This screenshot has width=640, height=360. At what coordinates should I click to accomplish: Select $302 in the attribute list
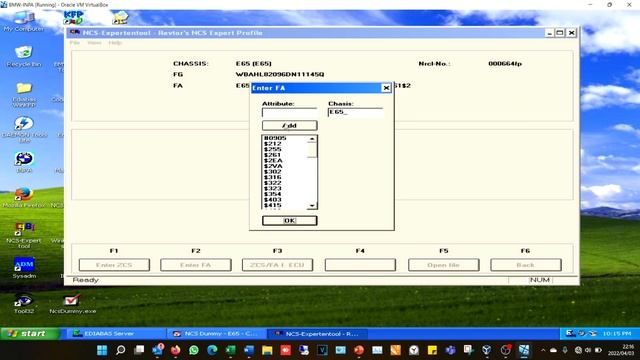273,172
